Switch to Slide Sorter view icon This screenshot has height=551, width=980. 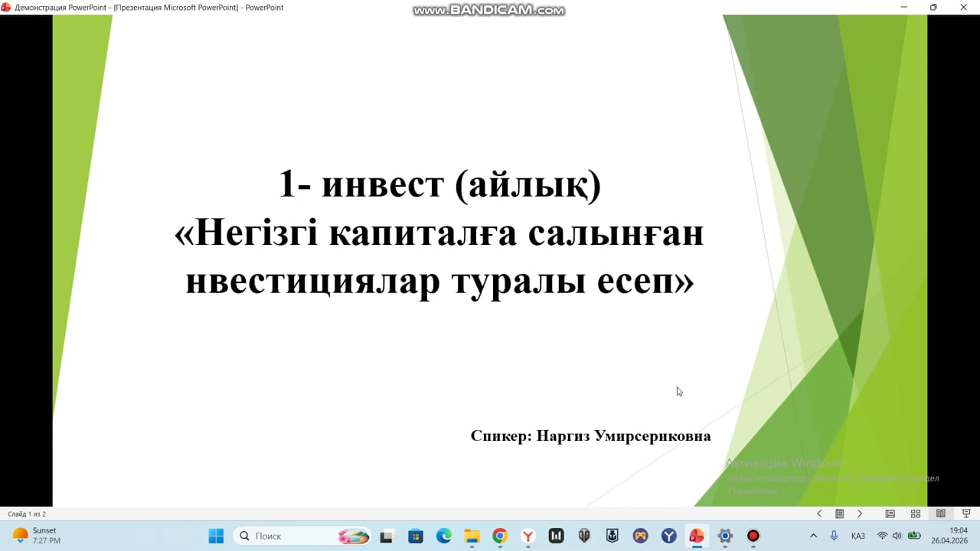pos(915,514)
